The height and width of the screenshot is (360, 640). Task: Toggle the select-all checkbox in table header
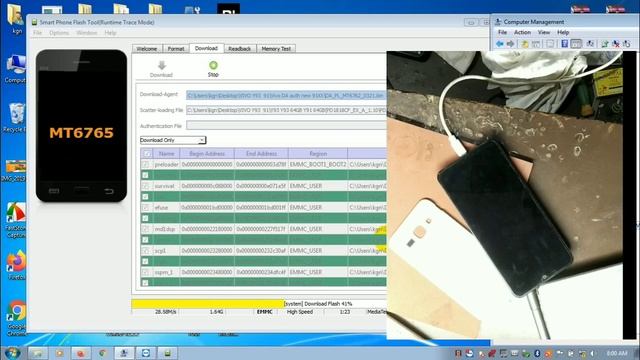tap(147, 154)
